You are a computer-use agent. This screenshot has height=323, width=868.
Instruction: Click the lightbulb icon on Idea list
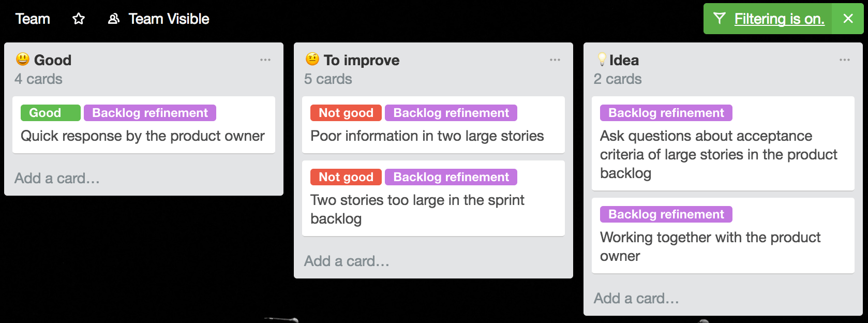[602, 59]
